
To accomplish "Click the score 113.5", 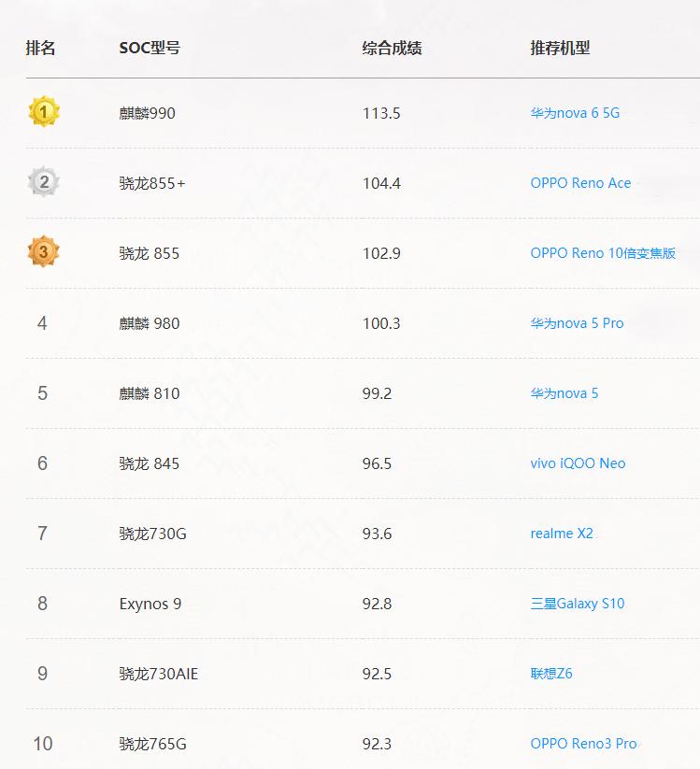I will tap(381, 113).
